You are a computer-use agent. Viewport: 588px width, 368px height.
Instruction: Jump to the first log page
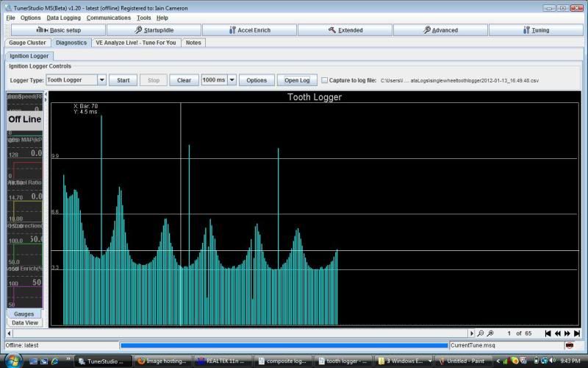(x=548, y=333)
